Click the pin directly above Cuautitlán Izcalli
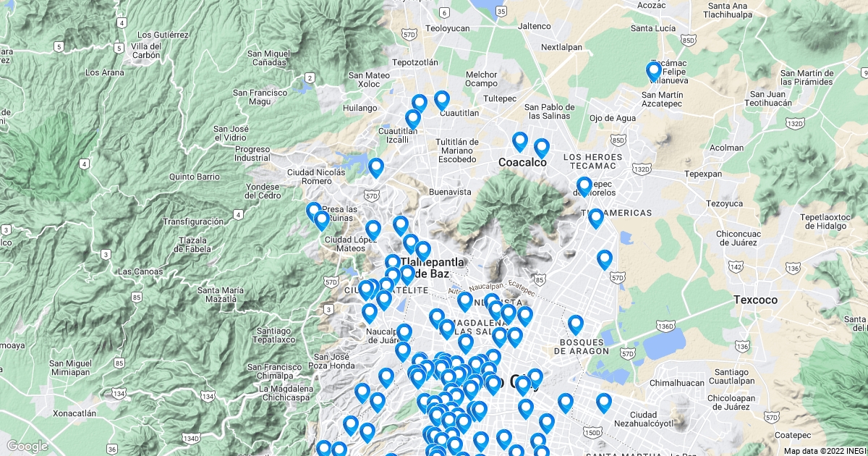Image resolution: width=868 pixels, height=456 pixels. point(413,118)
